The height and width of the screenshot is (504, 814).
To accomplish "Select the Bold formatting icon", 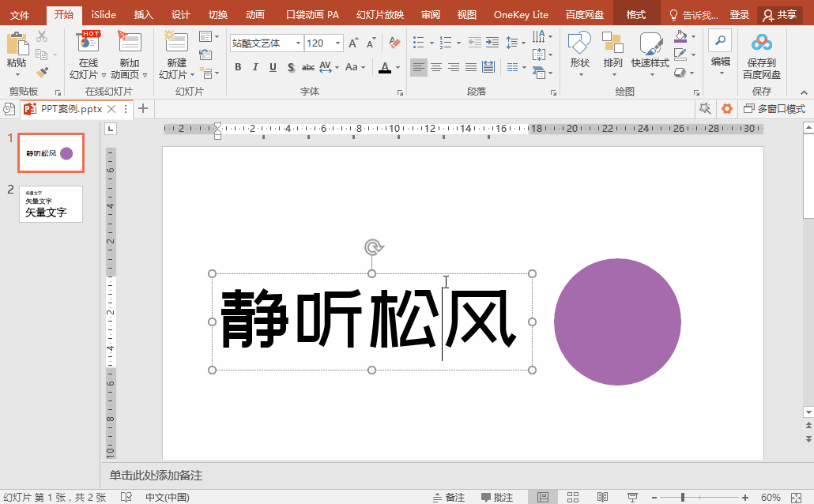I will [x=239, y=66].
